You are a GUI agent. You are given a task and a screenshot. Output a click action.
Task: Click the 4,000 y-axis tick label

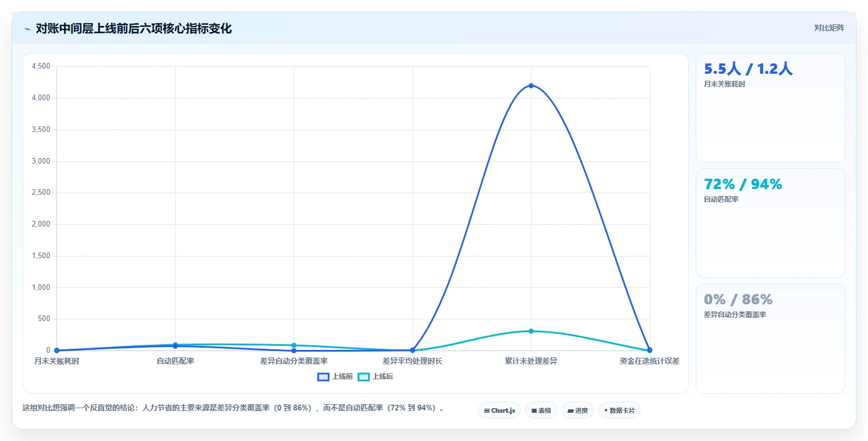(x=40, y=98)
